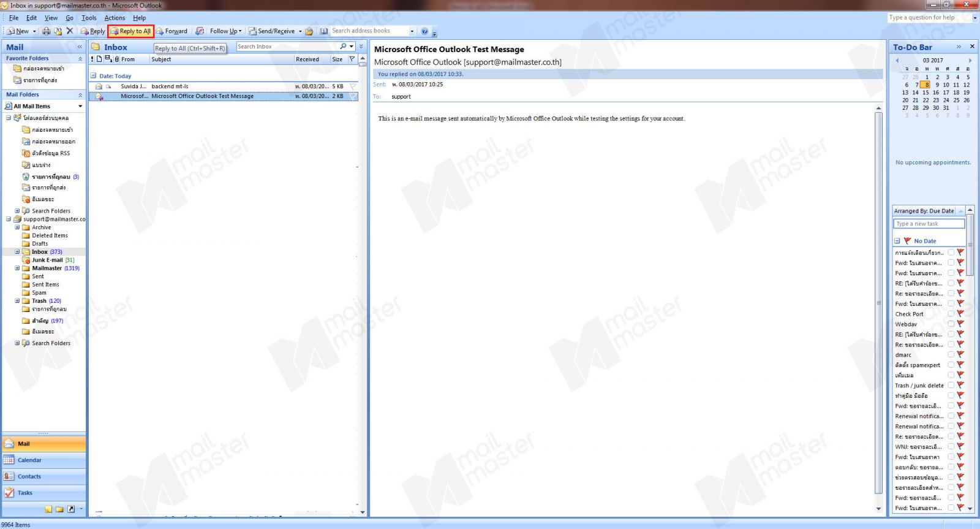Open the All Mail Items dropdown

click(80, 106)
